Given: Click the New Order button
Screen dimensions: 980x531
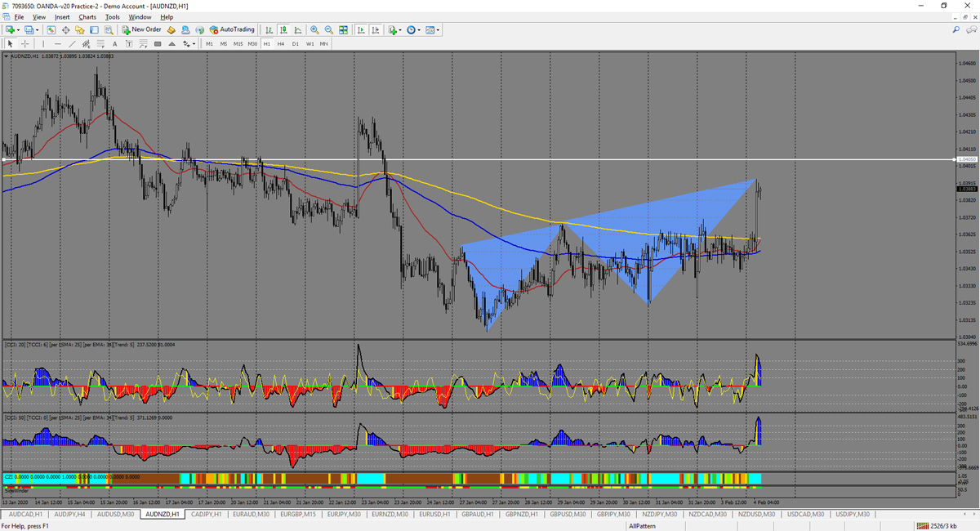Looking at the screenshot, I should coord(141,30).
